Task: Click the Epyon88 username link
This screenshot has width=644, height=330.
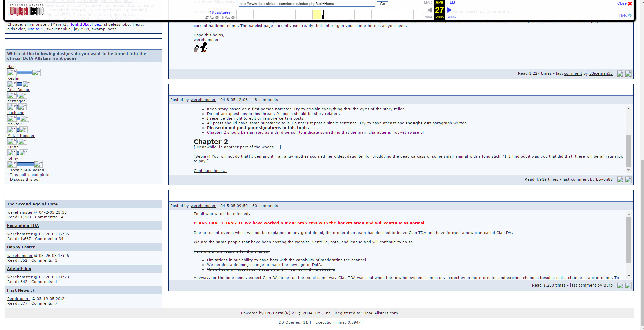Action: (x=604, y=179)
